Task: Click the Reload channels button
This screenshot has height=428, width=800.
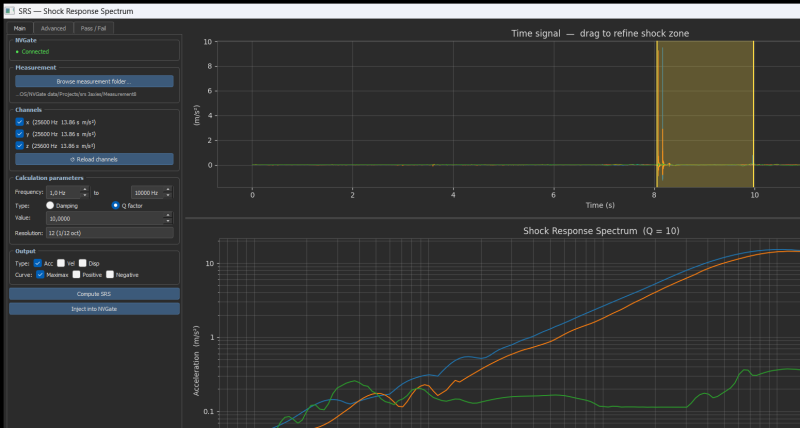Action: click(94, 159)
